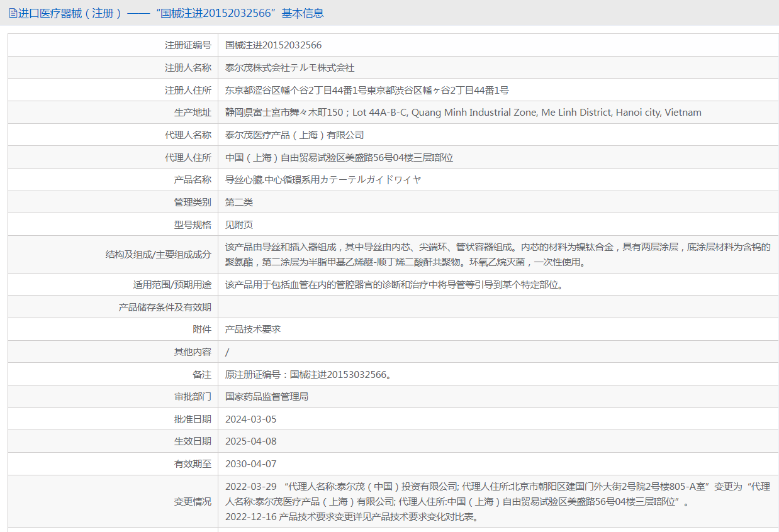Click the 注册人名称 label
Screen dimensions: 779x532
click(x=188, y=67)
